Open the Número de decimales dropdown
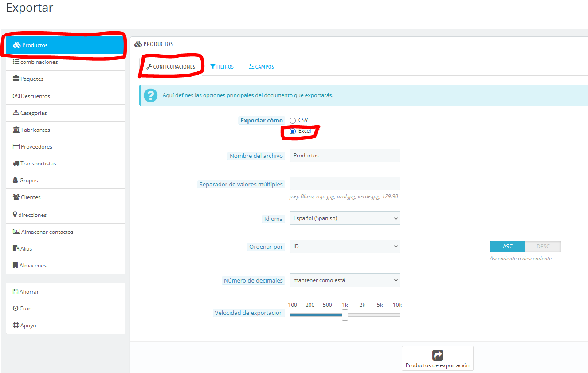 [x=345, y=280]
